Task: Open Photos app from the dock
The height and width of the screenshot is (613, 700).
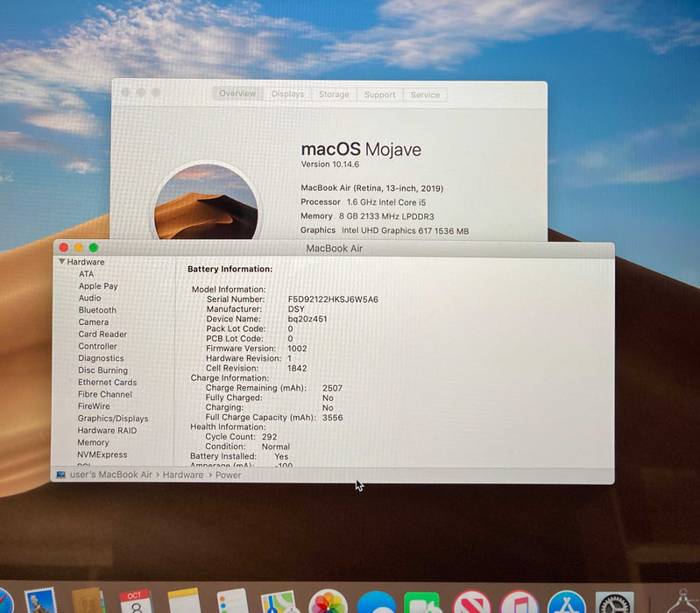Action: pos(329,602)
